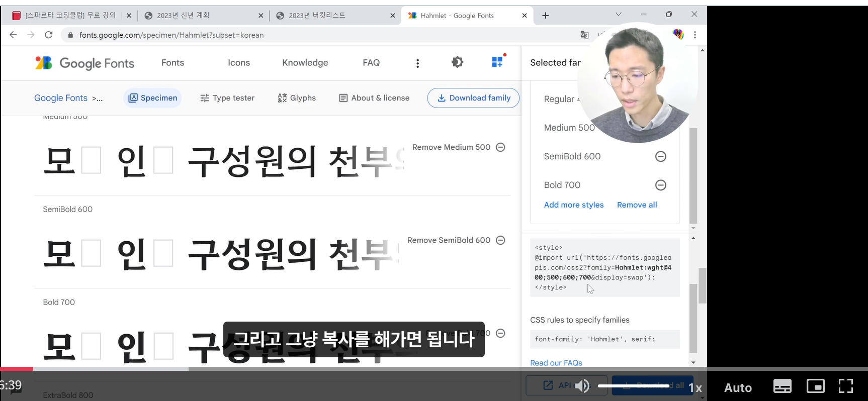Click the Google Fonts logo
868x401 pixels.
pos(84,63)
